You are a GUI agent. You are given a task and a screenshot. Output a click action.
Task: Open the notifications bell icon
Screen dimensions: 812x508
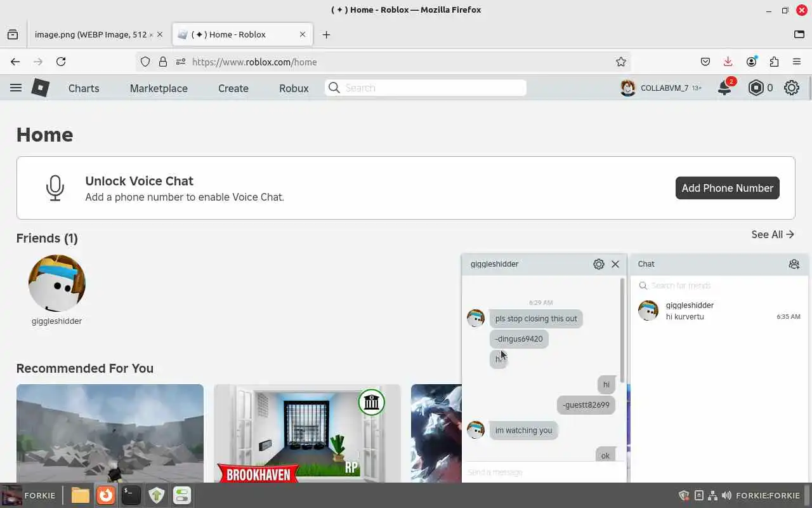pos(724,88)
